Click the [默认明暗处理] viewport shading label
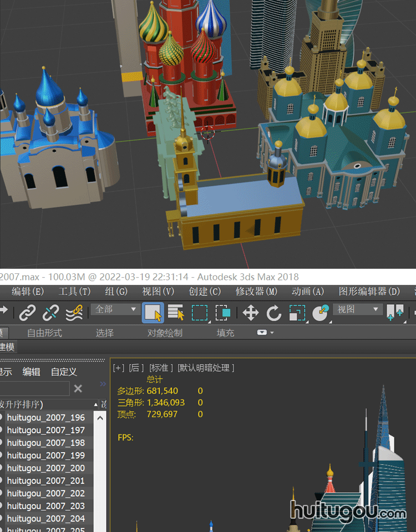 [x=206, y=367]
